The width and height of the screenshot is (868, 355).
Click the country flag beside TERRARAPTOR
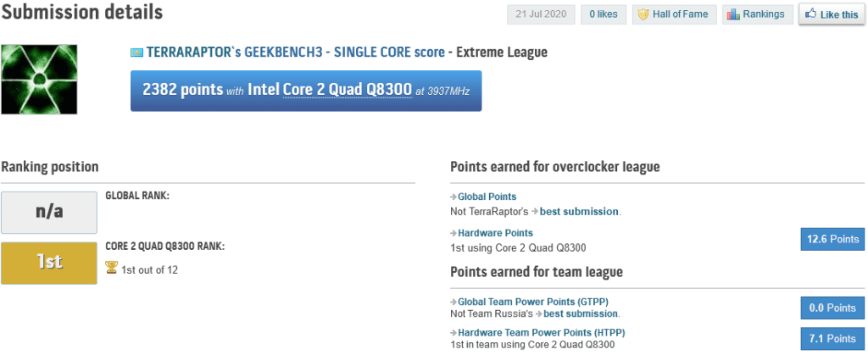click(136, 53)
